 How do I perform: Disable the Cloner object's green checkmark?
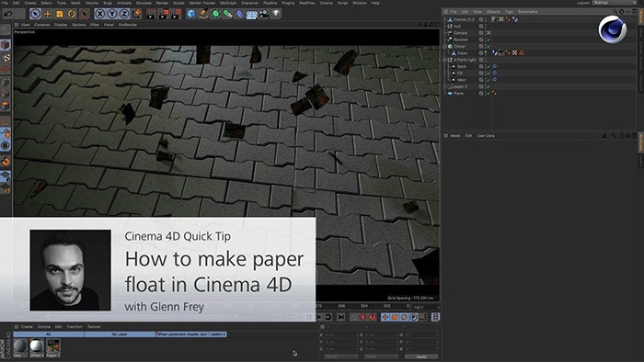click(x=489, y=46)
